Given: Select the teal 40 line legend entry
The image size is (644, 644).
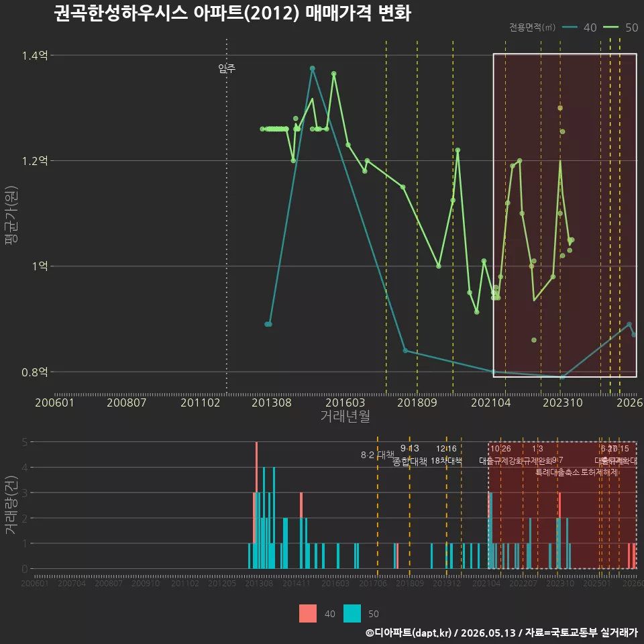Looking at the screenshot, I should [x=579, y=28].
